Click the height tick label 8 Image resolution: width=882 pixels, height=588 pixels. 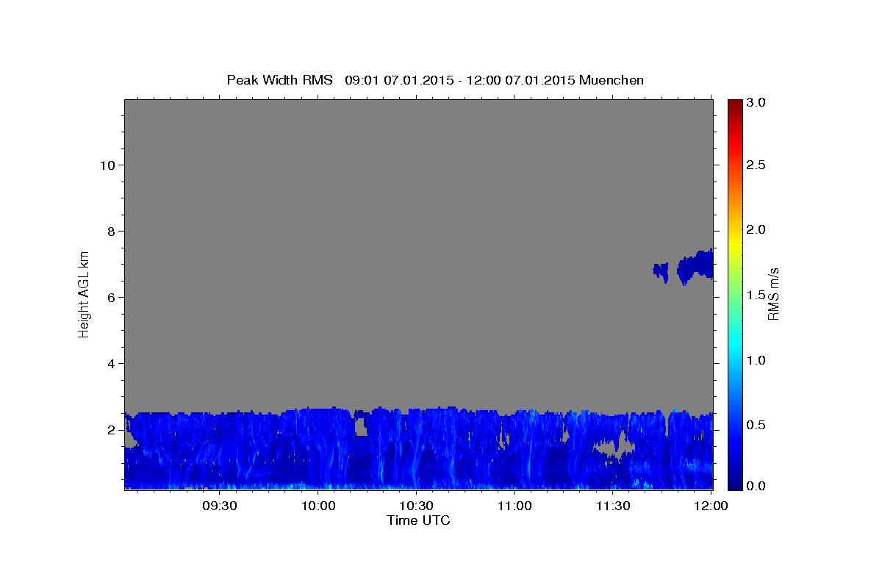pos(111,232)
